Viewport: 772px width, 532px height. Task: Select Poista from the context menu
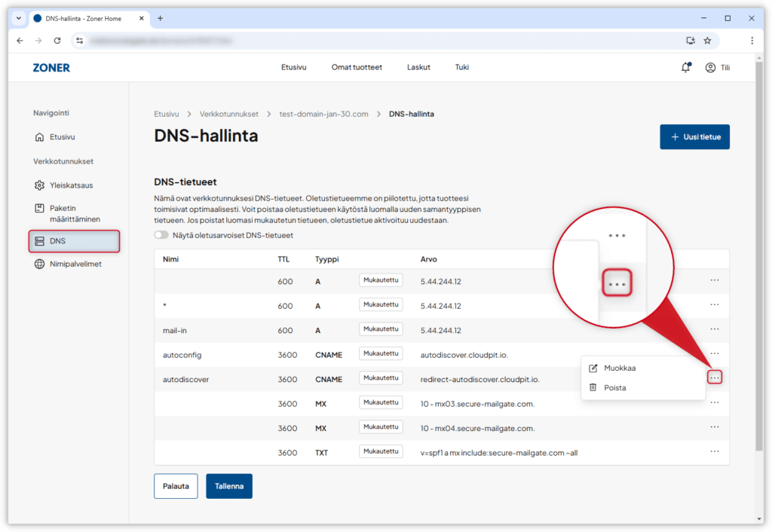[x=614, y=388]
